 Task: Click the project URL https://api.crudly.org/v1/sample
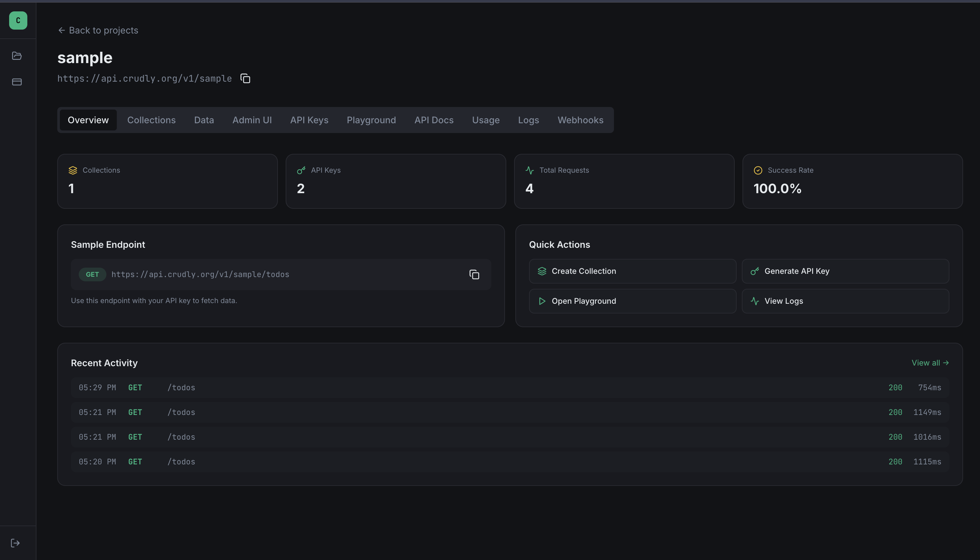pos(145,78)
